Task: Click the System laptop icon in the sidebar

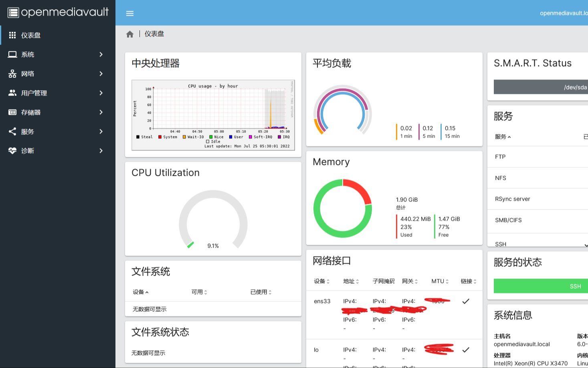Action: pyautogui.click(x=12, y=54)
